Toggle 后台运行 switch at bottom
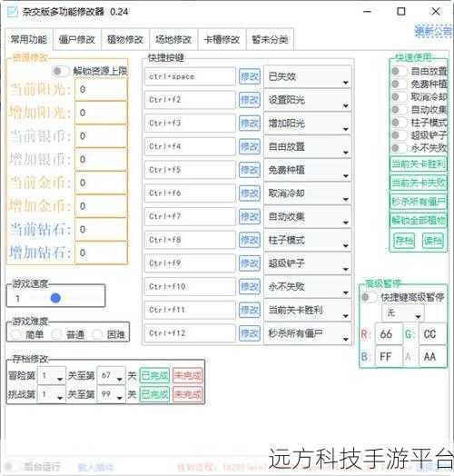Viewport: 454px width, 476px height. click(12, 467)
